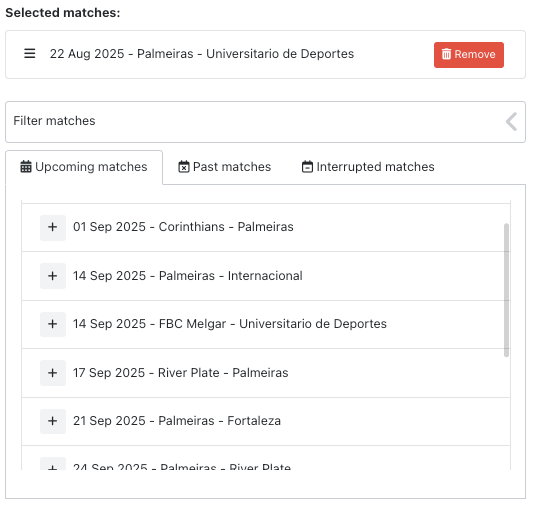Select the 01 Sep 2025 Corinthians match text
Viewport: 534px width, 506px height.
click(183, 227)
